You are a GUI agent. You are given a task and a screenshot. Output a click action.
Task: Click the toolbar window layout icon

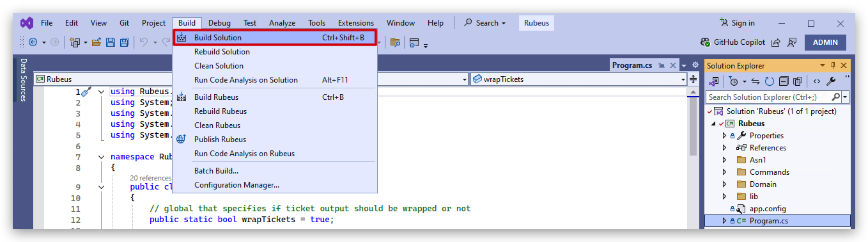point(414,42)
